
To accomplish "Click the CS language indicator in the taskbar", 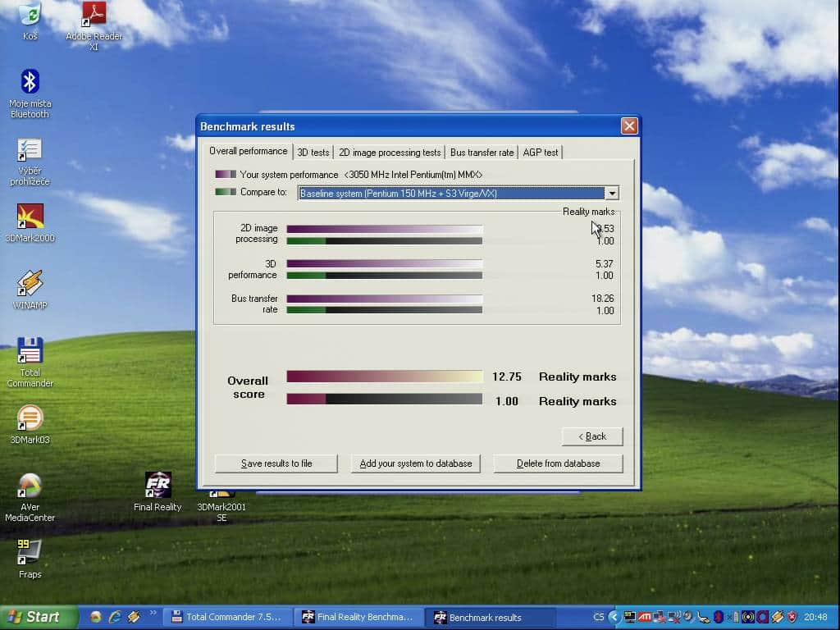I will (x=598, y=617).
